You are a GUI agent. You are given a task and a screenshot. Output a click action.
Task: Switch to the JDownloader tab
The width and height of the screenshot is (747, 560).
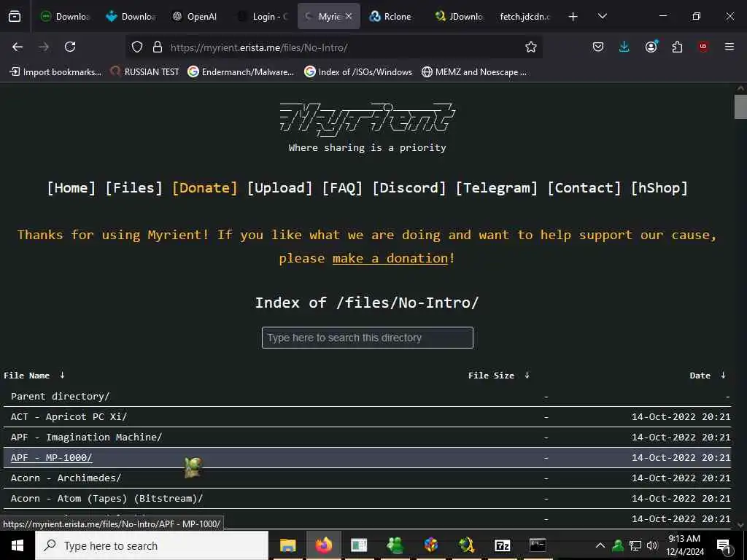click(x=460, y=17)
